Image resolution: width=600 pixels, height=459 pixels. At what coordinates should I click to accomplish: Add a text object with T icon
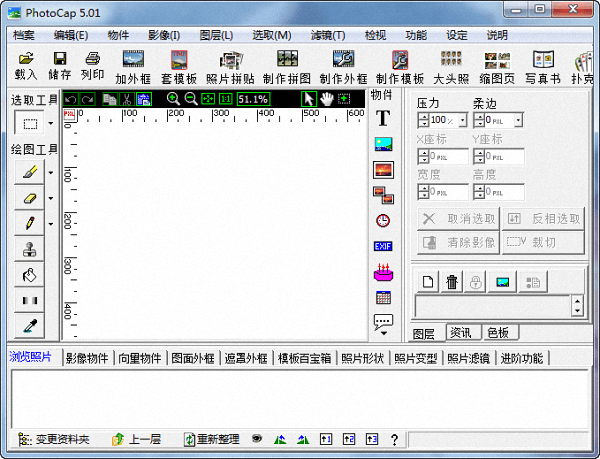pyautogui.click(x=383, y=118)
